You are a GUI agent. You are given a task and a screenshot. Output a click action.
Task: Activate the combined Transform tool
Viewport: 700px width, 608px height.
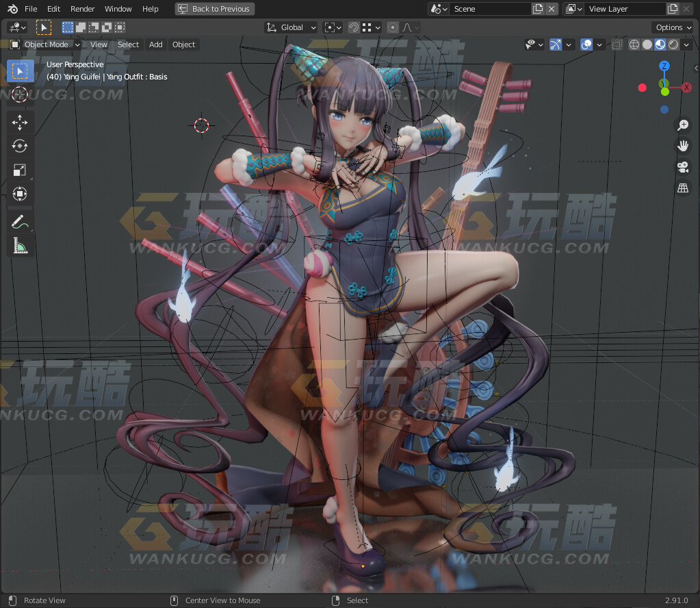[x=20, y=194]
